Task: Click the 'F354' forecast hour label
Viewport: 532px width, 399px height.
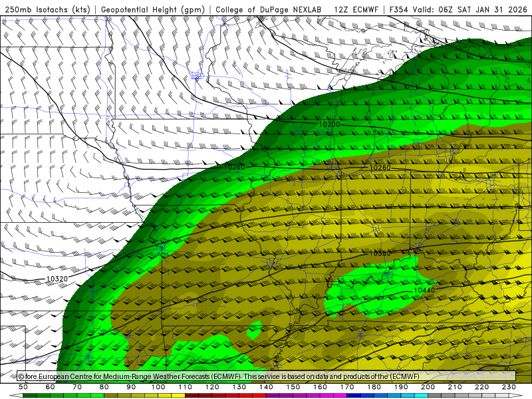Action: (398, 10)
